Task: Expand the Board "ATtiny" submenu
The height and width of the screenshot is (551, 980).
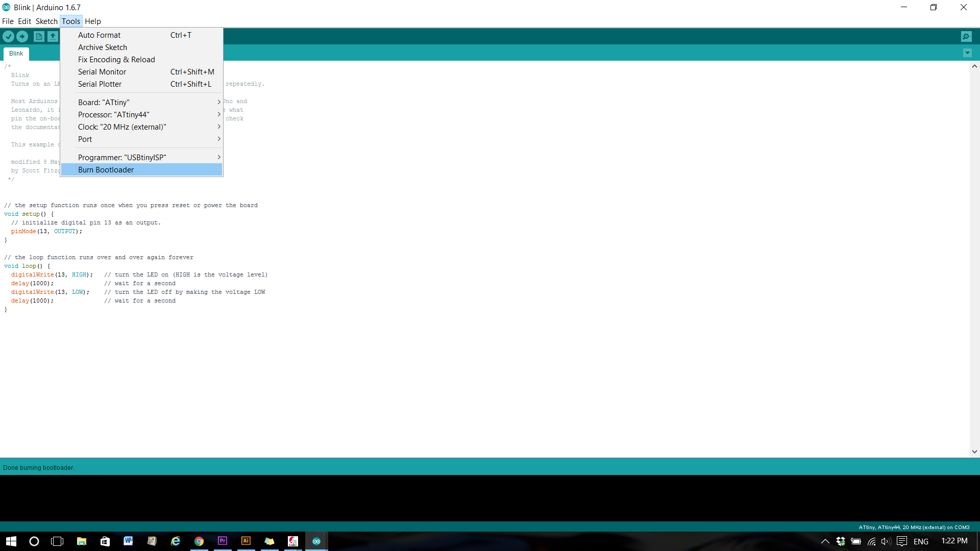Action: coord(141,103)
